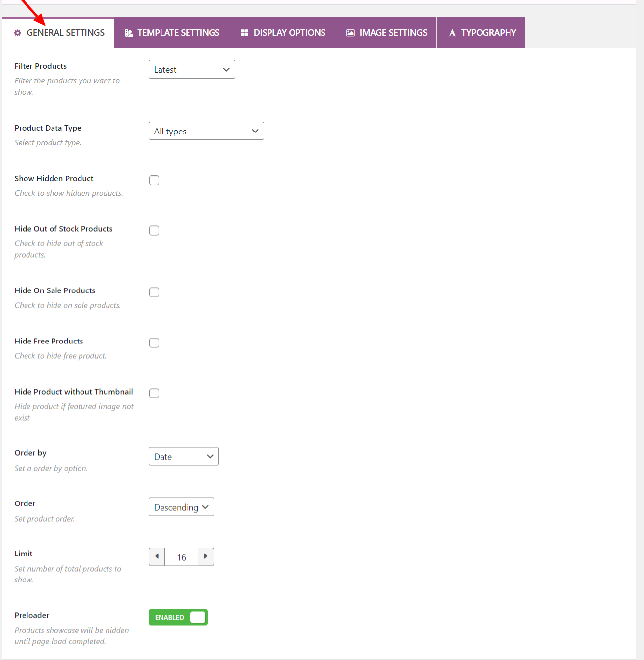Open the Order by dropdown
Viewport: 644px width, 660px height.
[183, 456]
